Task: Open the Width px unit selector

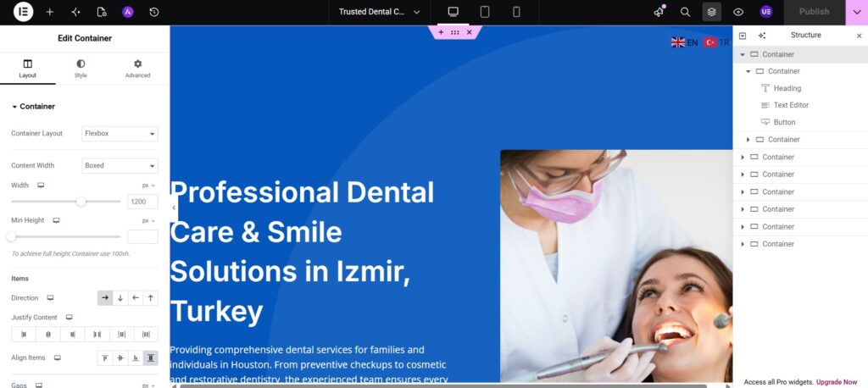Action: [148, 186]
